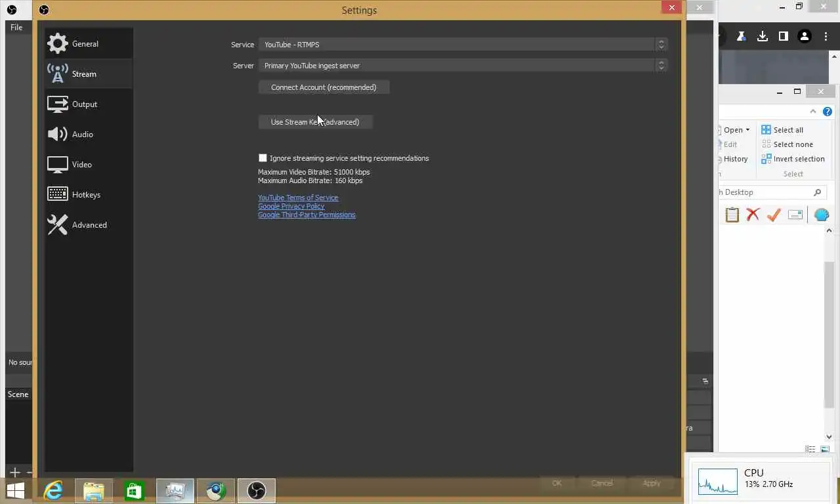This screenshot has height=504, width=840.
Task: Open the Audio settings section
Action: click(89, 135)
